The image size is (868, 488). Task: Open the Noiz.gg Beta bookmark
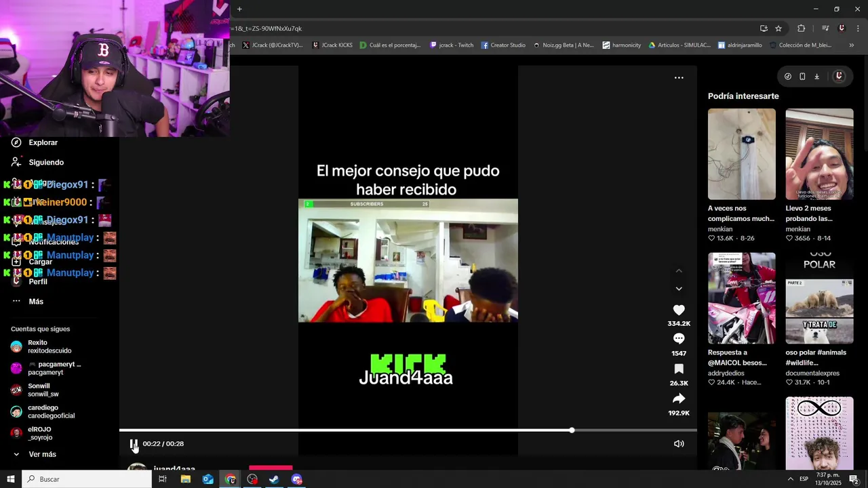click(x=564, y=45)
